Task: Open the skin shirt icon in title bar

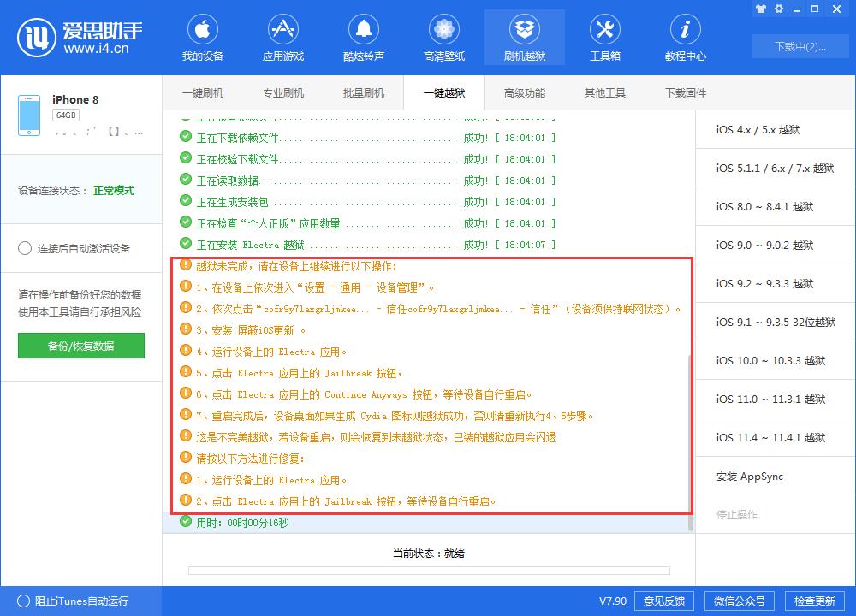Action: [760, 9]
